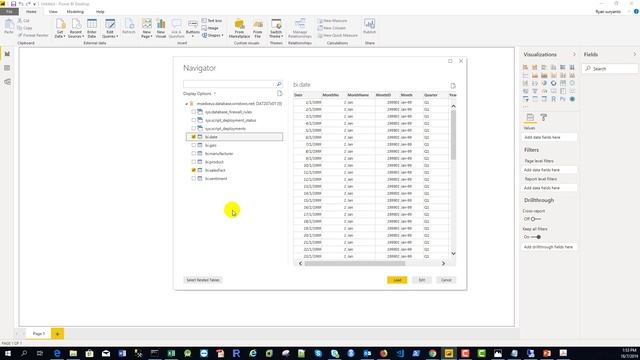Image resolution: width=640 pixels, height=360 pixels.
Task: Add a new page with plus button
Action: click(x=58, y=334)
